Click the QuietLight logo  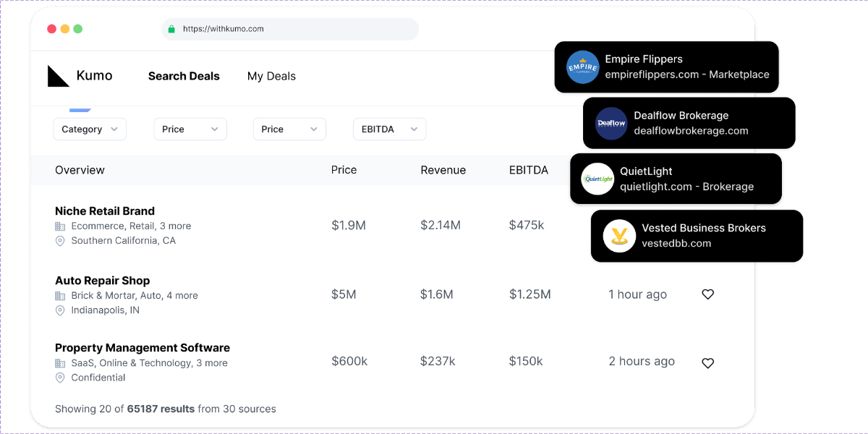click(597, 179)
